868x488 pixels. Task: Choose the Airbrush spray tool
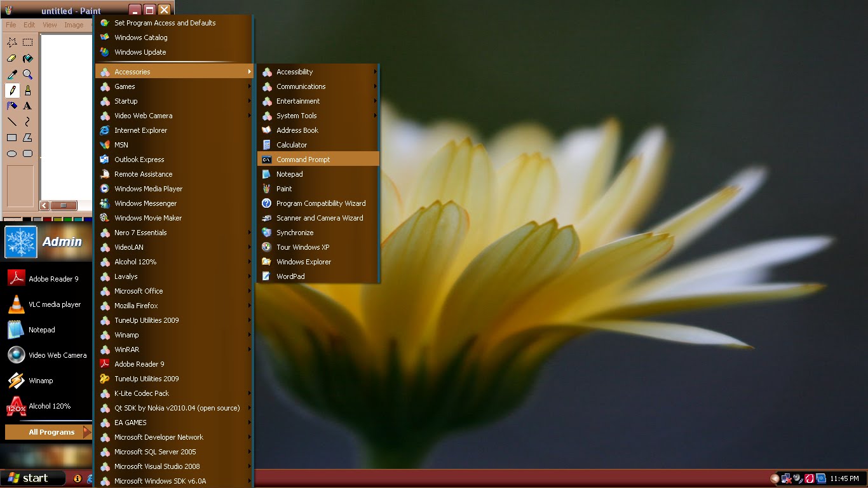pos(12,106)
